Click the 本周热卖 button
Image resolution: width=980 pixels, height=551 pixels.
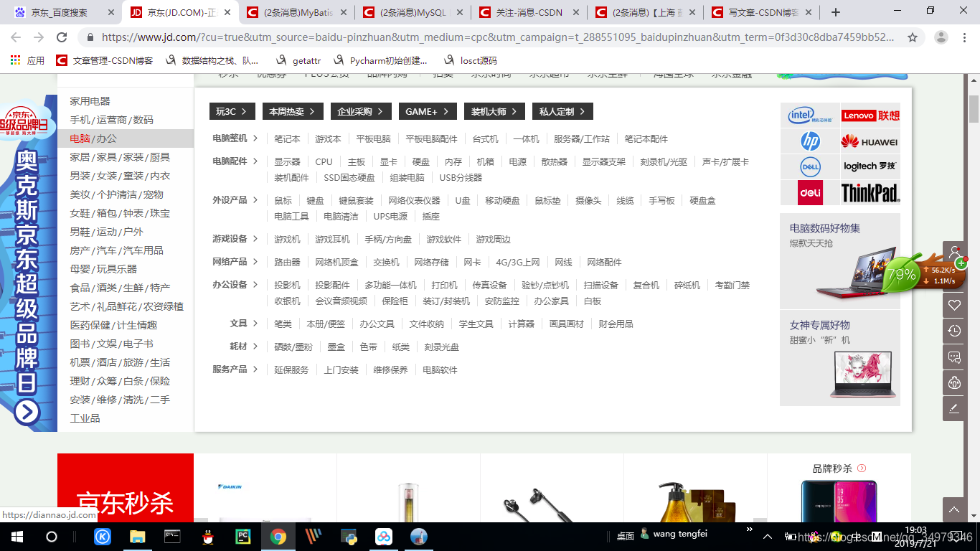click(293, 111)
